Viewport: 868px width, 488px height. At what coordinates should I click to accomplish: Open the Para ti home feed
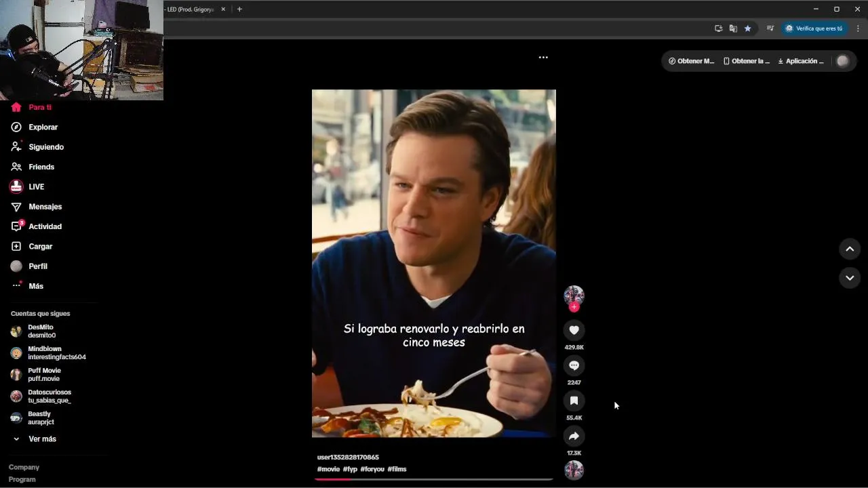(31, 107)
